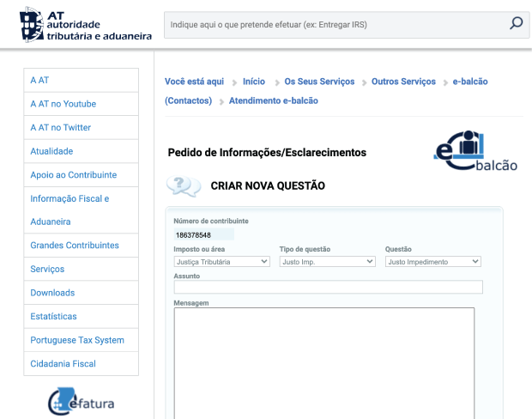
Task: Select Apoio ao Contribuinte in sidebar
Action: click(73, 175)
